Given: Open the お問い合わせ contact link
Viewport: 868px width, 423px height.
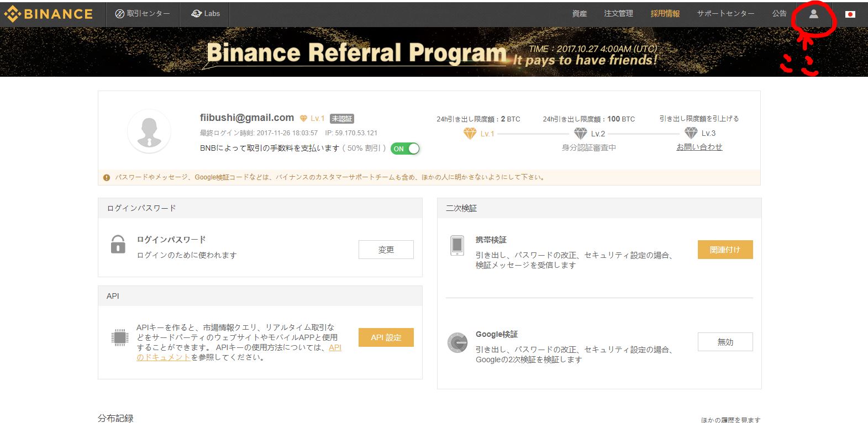Looking at the screenshot, I should (699, 147).
